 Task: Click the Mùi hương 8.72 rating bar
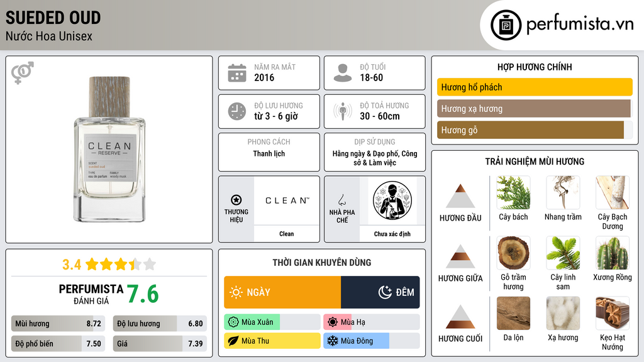coord(58,324)
